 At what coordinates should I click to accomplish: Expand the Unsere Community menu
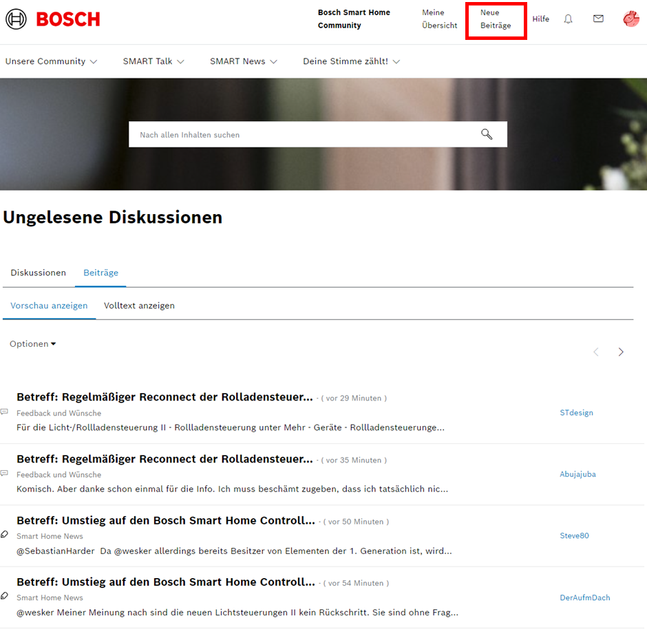pos(51,61)
